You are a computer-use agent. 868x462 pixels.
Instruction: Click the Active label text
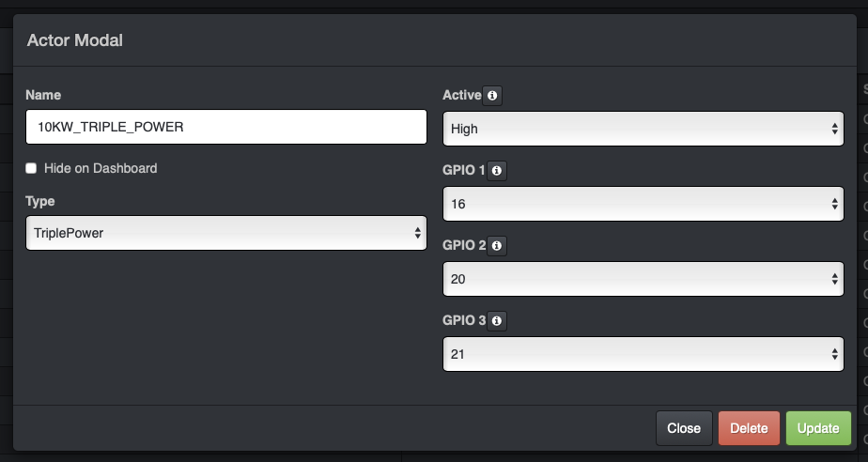pyautogui.click(x=461, y=96)
